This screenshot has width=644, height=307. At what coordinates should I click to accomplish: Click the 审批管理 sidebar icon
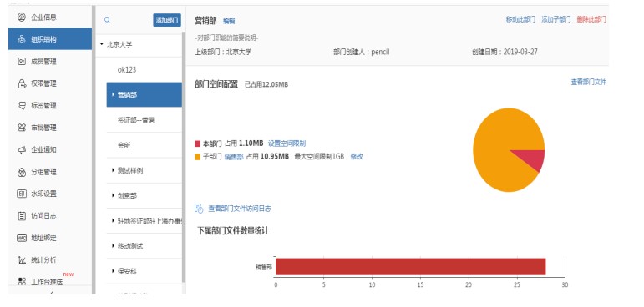[22, 128]
